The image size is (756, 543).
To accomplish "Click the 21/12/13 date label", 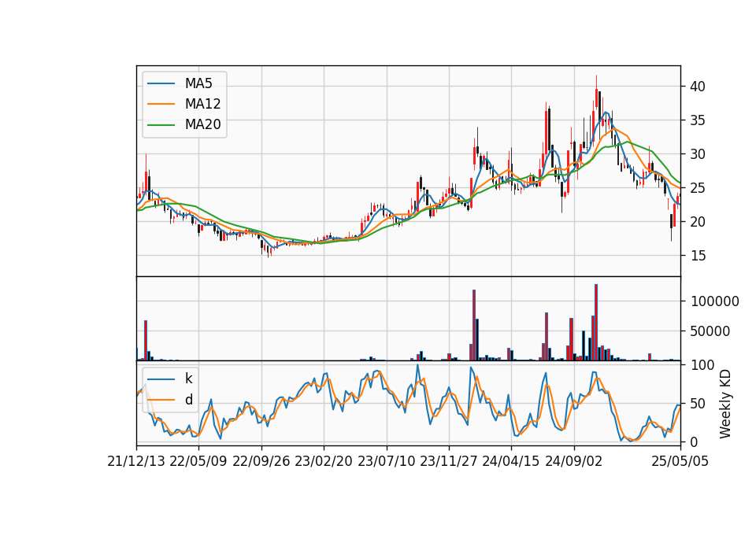I will [x=136, y=462].
